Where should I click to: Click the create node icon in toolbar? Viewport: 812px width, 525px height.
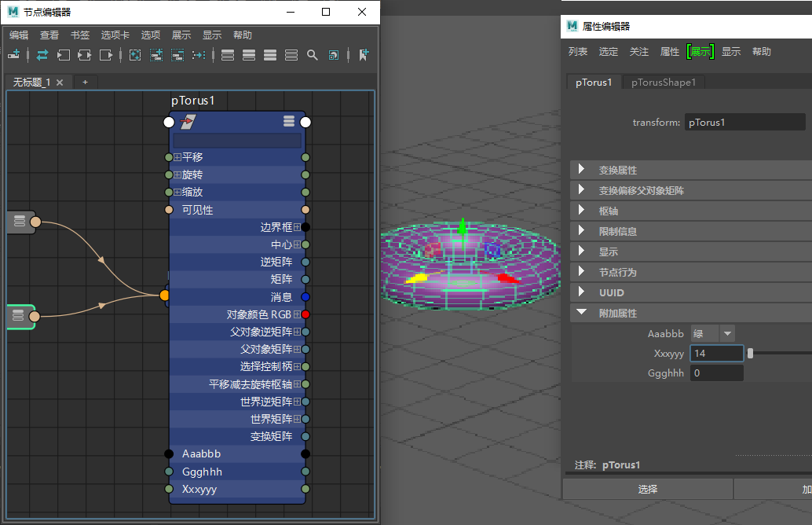coord(14,54)
